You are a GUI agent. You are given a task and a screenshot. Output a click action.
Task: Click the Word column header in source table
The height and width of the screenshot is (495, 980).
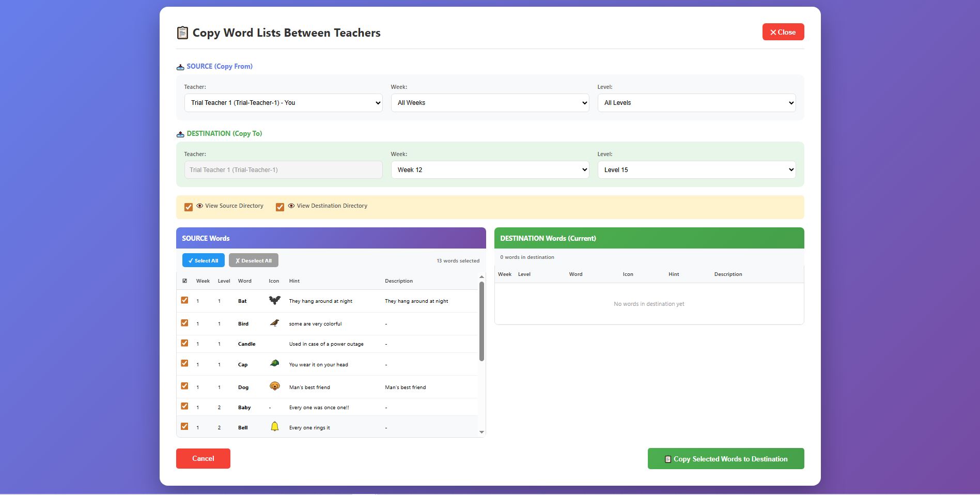coord(244,281)
